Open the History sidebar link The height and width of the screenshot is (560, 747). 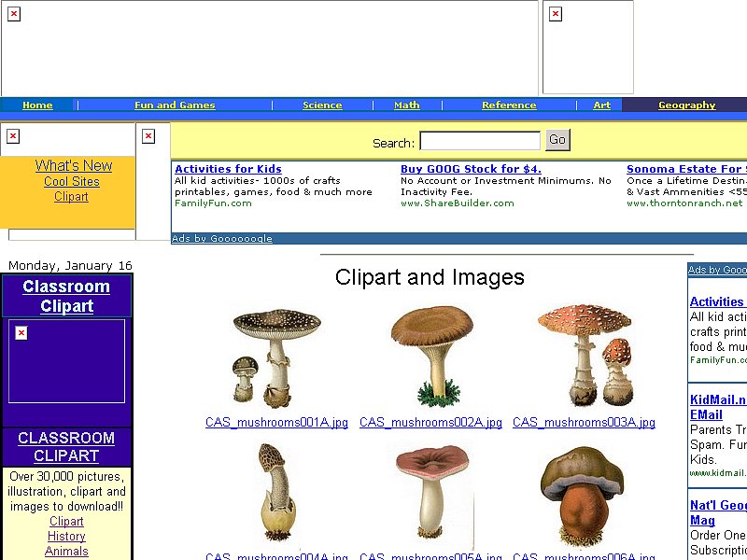coord(66,536)
